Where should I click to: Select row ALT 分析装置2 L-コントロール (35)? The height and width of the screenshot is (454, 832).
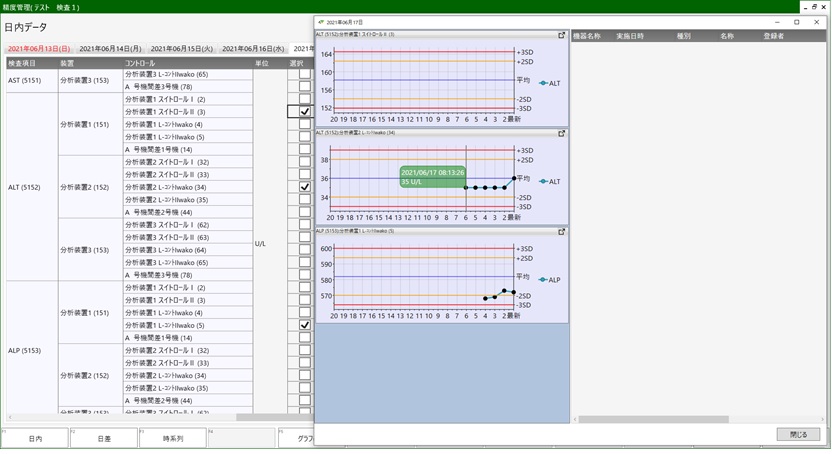pos(188,199)
